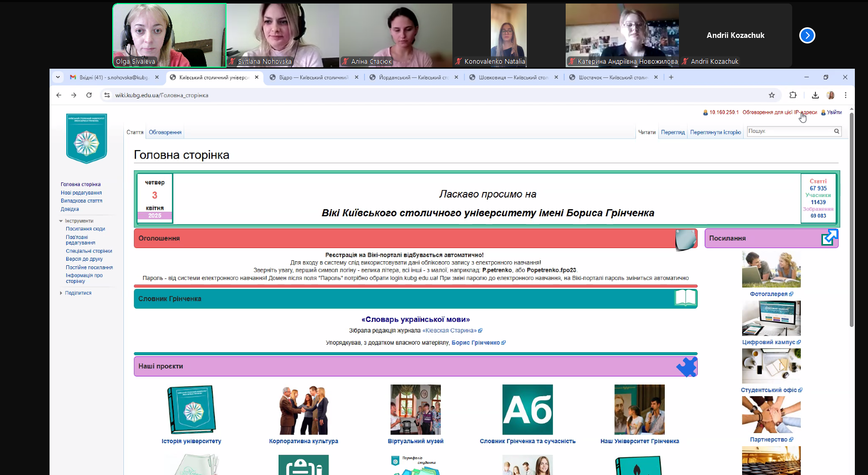
Task: Open Переглянути історію tab
Action: [x=715, y=132]
